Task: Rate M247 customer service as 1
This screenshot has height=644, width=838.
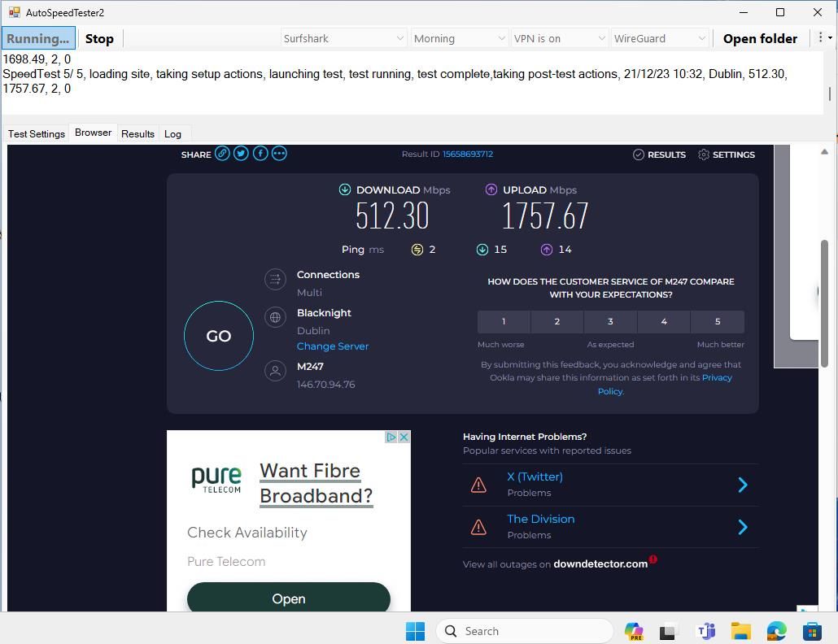Action: tap(504, 321)
